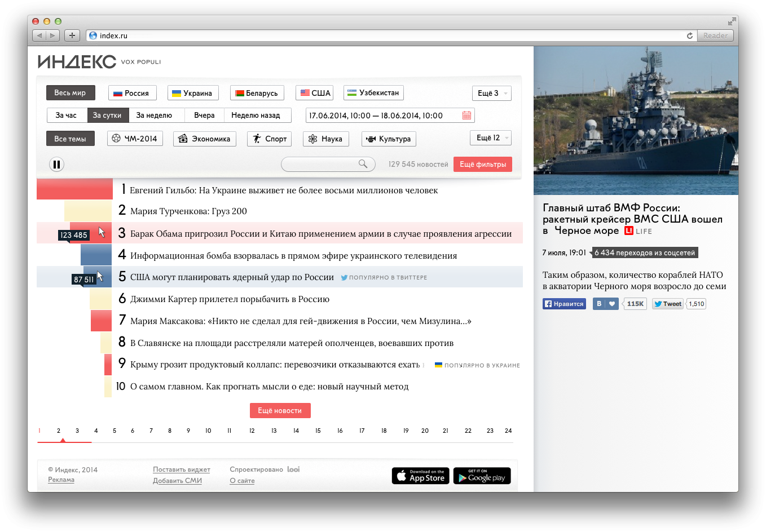Viewport: 766px width, 532px height.
Task: Click the Safari reload page icon
Action: [689, 36]
